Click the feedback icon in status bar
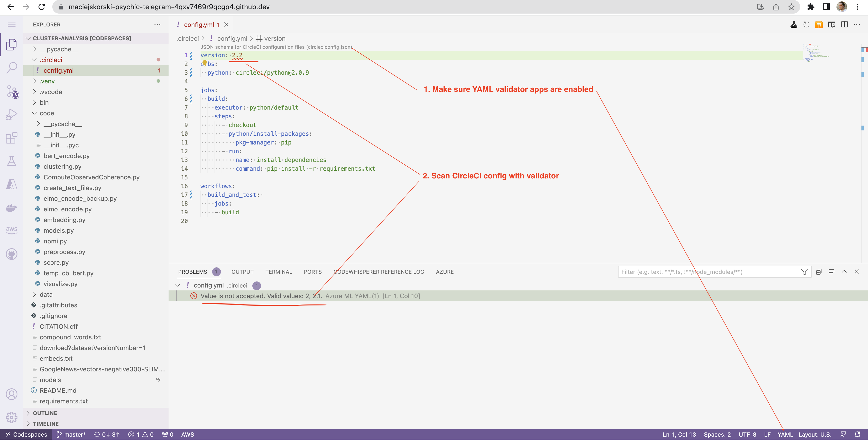Viewport: 868px width, 440px height. (x=843, y=434)
